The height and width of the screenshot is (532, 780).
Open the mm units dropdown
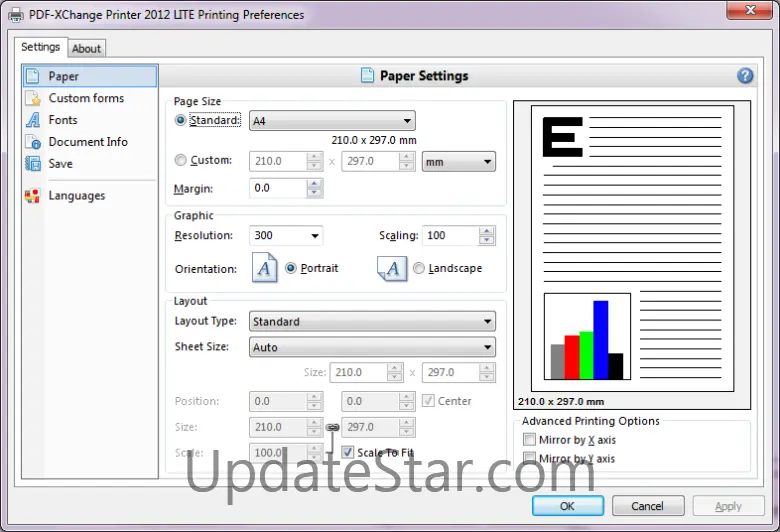[459, 162]
